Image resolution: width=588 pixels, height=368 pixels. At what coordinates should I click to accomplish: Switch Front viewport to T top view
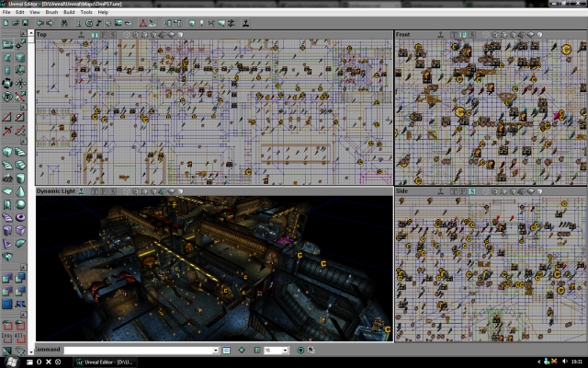[454, 35]
